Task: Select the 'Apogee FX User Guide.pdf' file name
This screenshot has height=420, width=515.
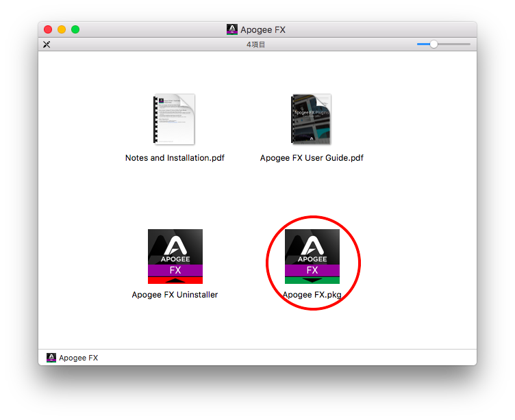Action: [312, 158]
